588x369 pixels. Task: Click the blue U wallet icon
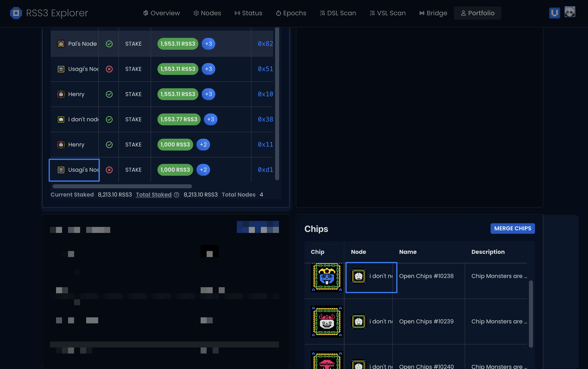[x=554, y=13]
